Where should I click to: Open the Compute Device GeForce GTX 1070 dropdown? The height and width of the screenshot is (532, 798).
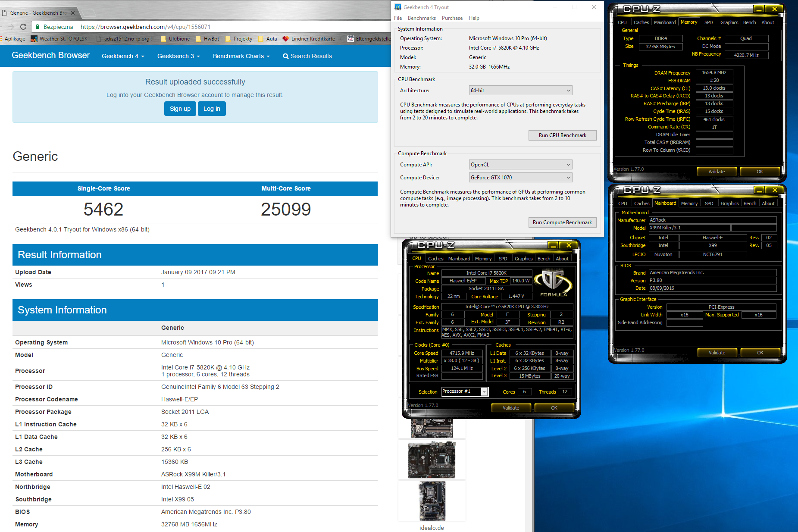point(520,178)
